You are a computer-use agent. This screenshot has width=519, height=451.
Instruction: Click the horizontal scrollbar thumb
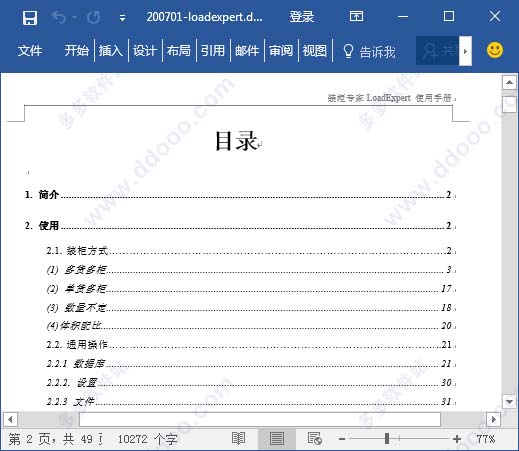(260, 419)
